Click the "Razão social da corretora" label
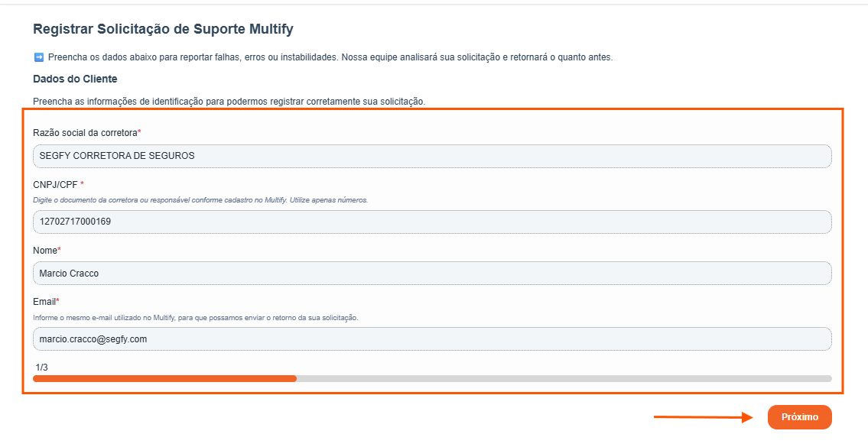This screenshot has width=868, height=447. tap(86, 133)
